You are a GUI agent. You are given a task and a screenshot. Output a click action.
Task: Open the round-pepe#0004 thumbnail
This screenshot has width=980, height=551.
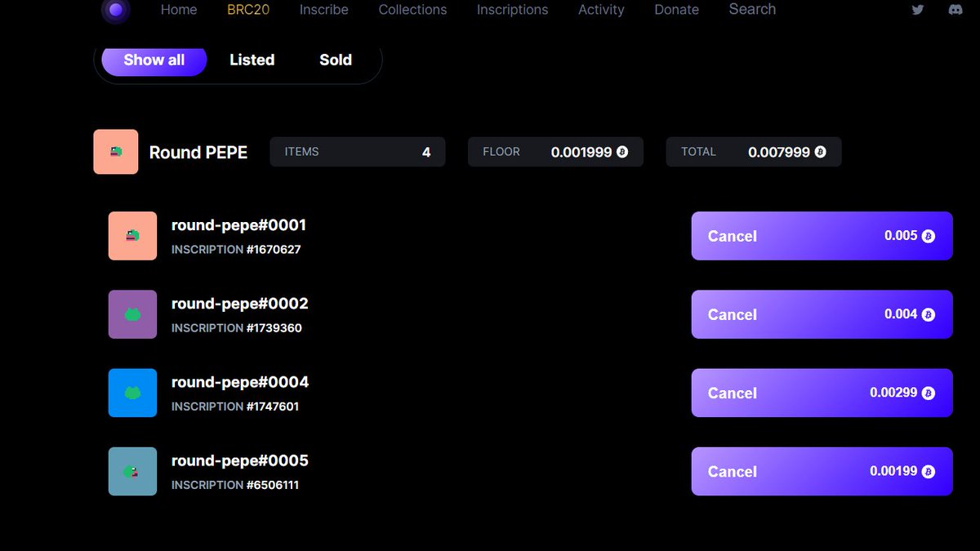[x=132, y=393]
